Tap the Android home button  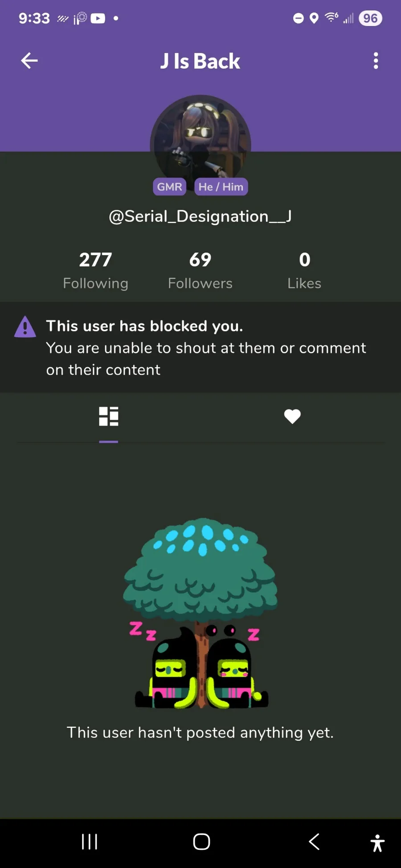tap(201, 842)
